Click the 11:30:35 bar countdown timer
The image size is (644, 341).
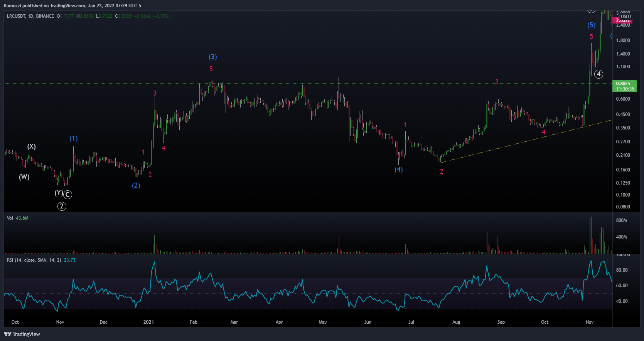625,89
